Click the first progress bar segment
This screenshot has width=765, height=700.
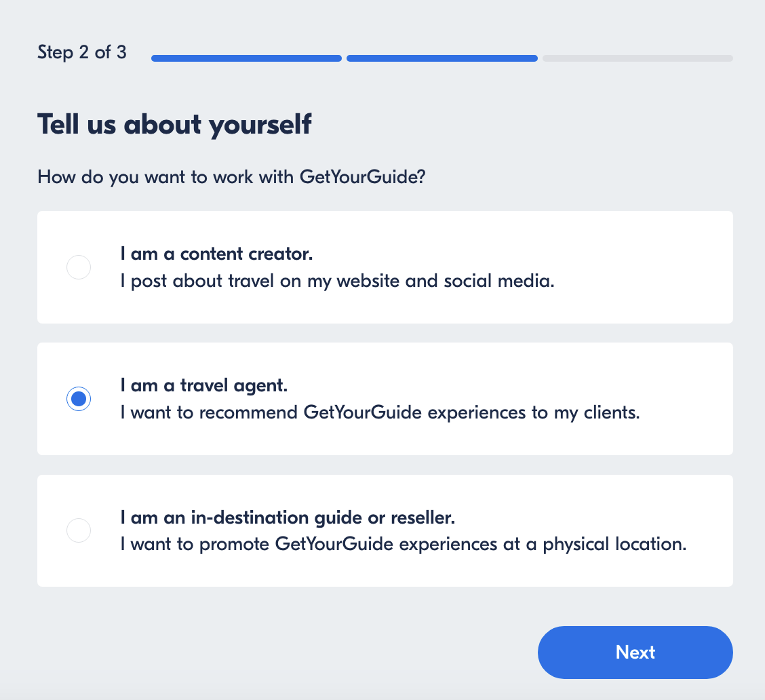tap(246, 58)
